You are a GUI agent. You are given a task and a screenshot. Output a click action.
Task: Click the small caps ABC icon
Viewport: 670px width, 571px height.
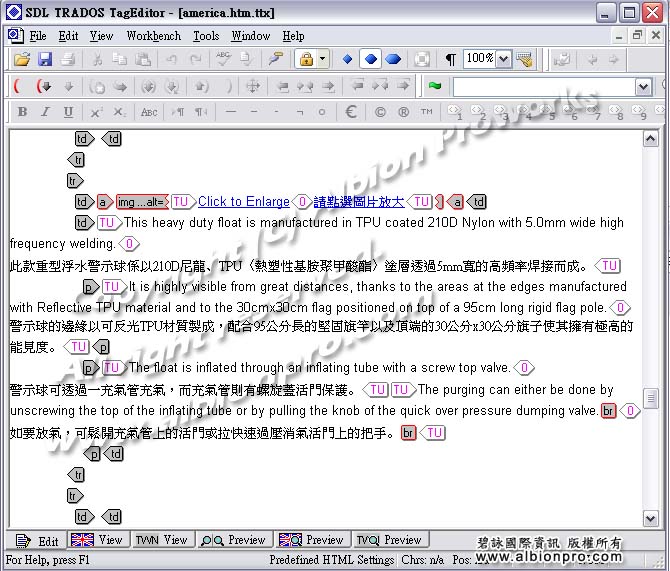[149, 112]
